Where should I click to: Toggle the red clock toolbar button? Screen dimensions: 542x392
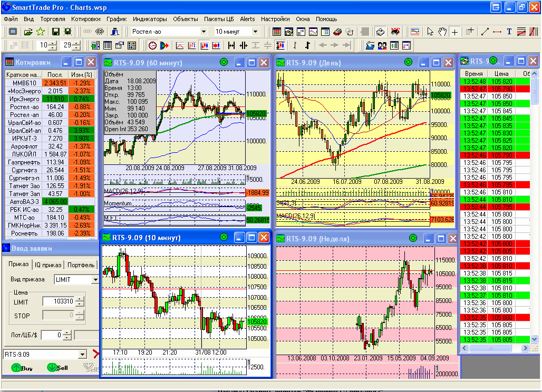tap(152, 45)
